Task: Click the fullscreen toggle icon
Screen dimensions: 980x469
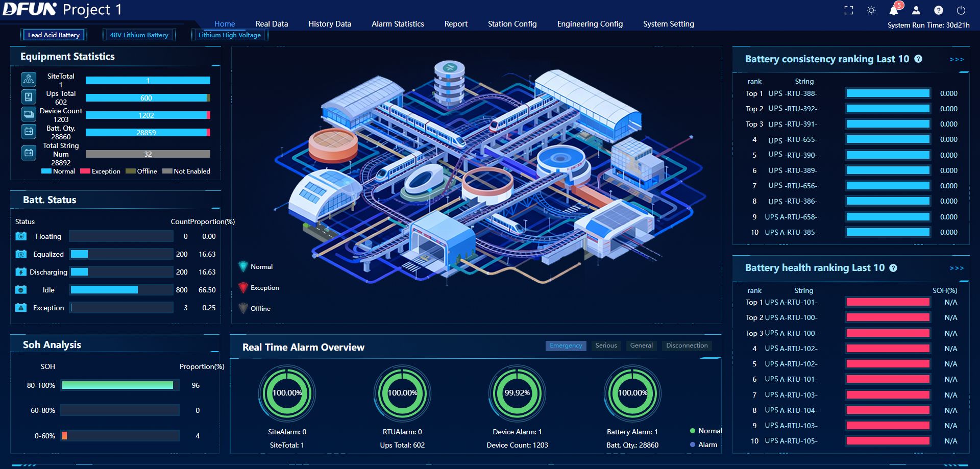Action: [849, 10]
